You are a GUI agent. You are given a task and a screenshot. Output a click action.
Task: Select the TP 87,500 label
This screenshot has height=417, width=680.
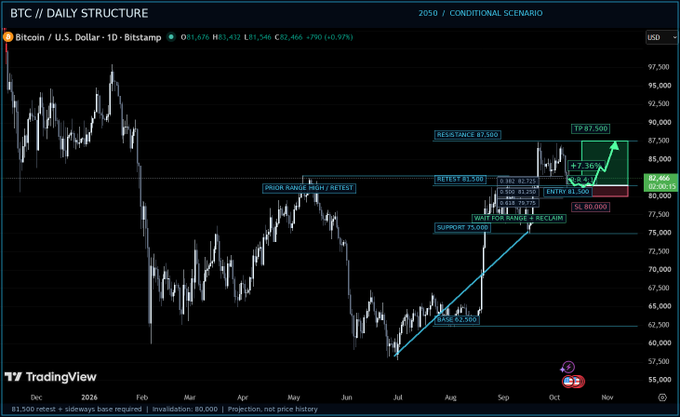point(591,129)
